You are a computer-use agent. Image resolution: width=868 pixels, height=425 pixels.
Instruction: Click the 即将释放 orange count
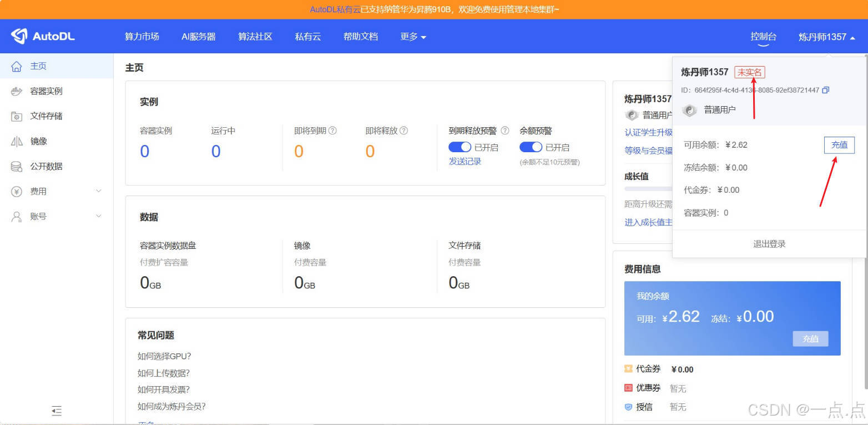(370, 151)
